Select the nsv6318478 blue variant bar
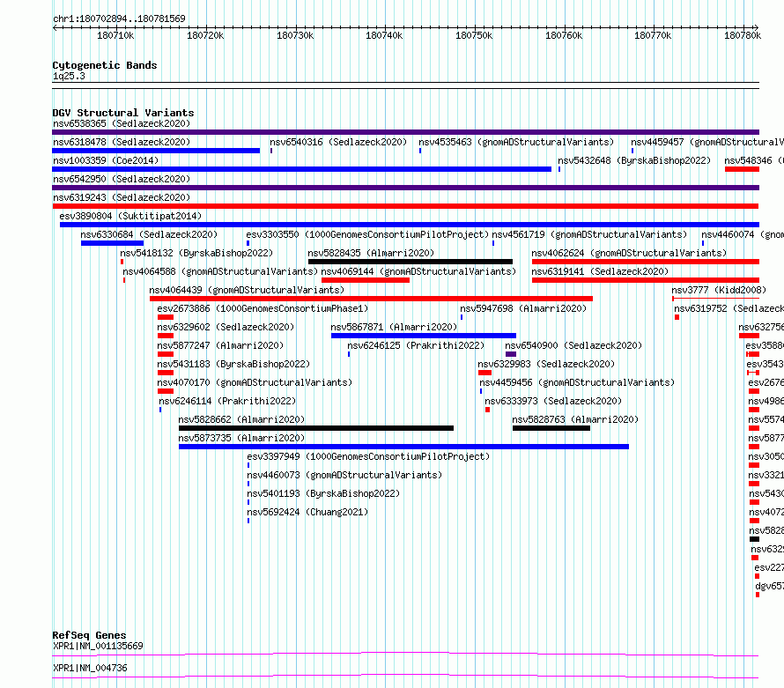Viewport: 784px width, 688px height. 156,151
